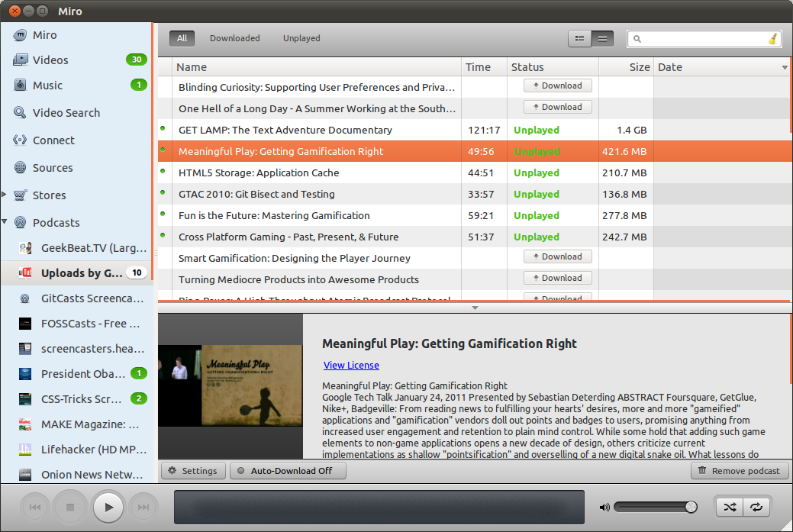This screenshot has width=793, height=532.
Task: Collapse the Podcasts section
Action: click(x=4, y=221)
